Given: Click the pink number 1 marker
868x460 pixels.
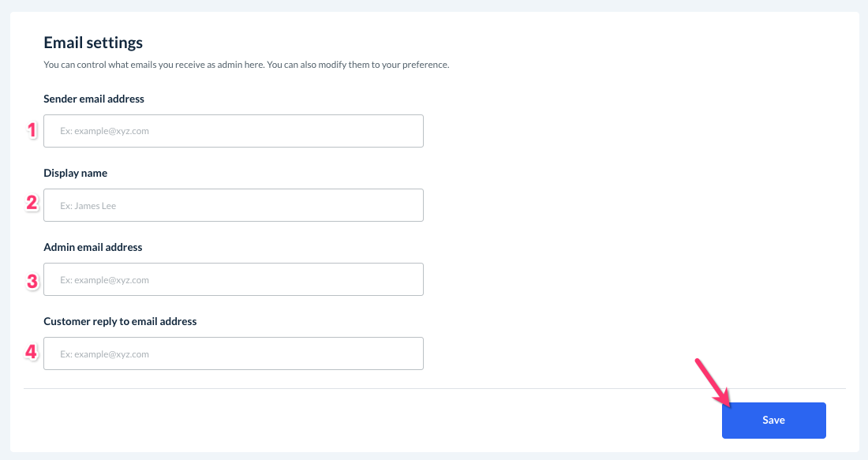Looking at the screenshot, I should click(32, 130).
